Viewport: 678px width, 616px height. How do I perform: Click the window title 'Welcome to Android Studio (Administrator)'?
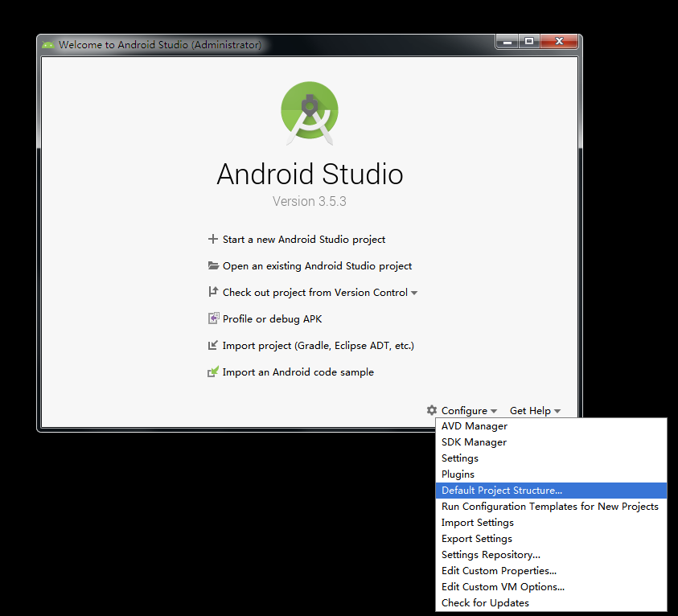point(160,45)
